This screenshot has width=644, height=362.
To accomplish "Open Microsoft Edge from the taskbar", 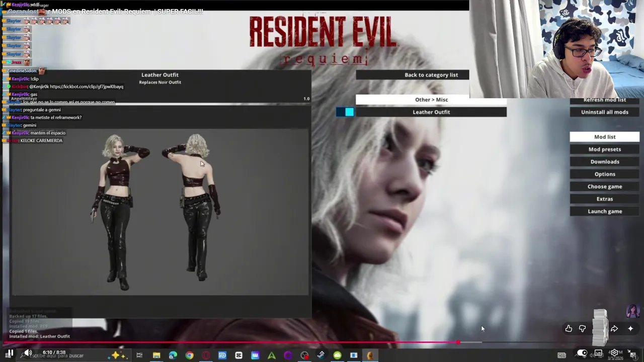I will 173,355.
